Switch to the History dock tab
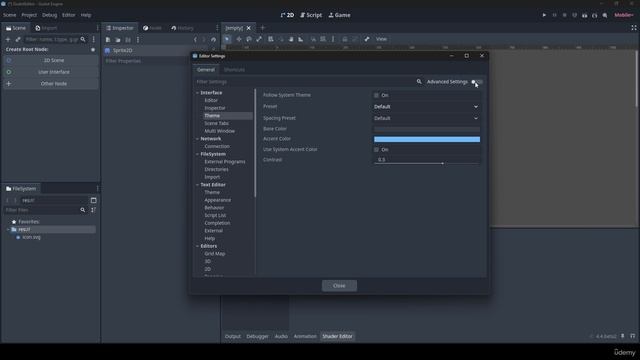 tap(182, 28)
